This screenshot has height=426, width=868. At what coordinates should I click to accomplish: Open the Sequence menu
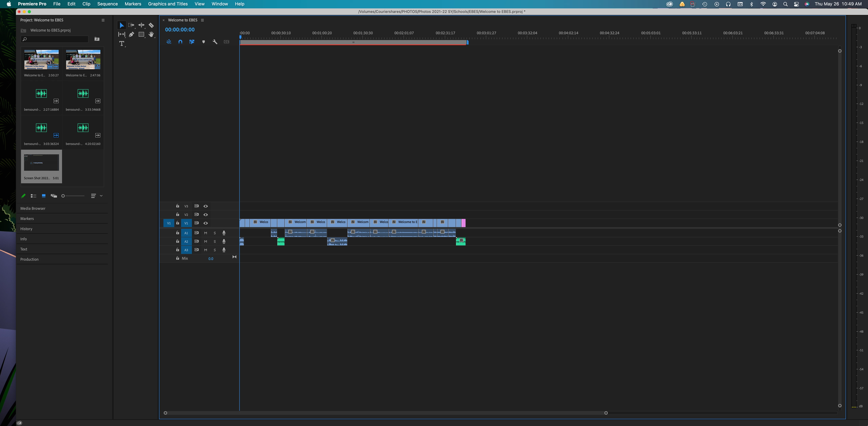pos(107,4)
